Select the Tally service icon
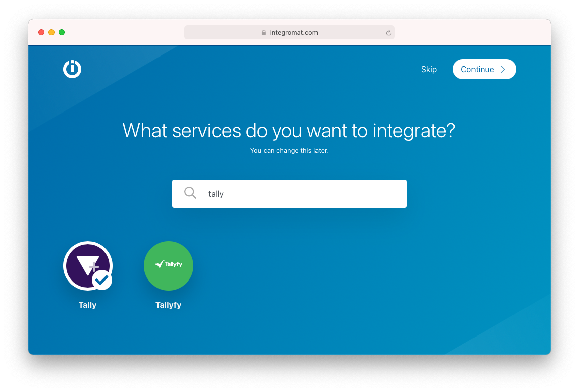Viewport: 579px width, 392px height. 87,266
